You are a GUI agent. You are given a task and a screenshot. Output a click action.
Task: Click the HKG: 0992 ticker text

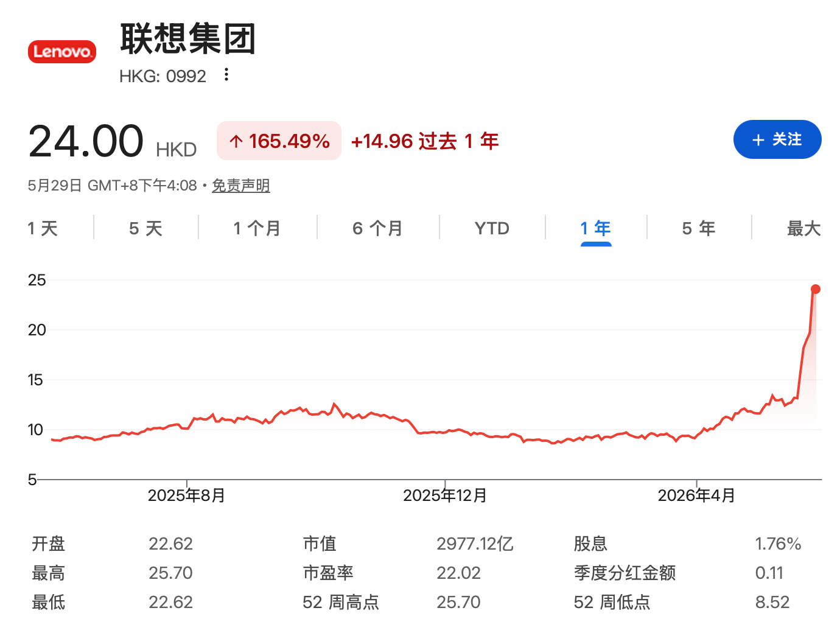[163, 76]
